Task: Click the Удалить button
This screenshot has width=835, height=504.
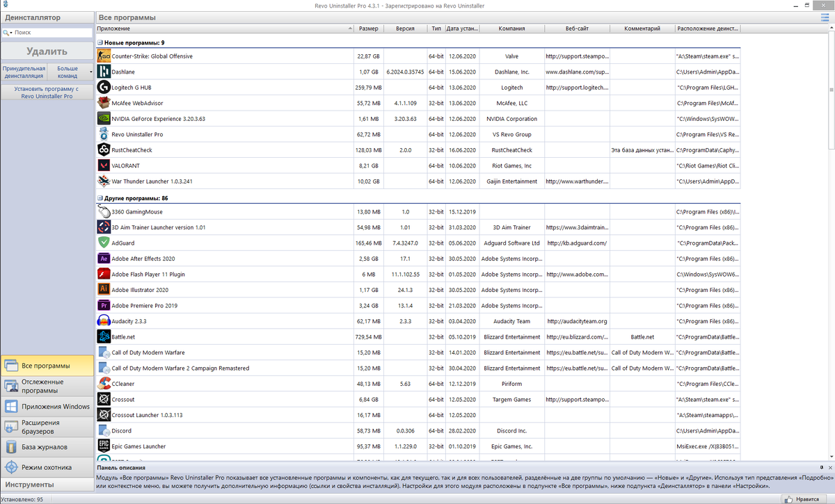Action: pos(47,51)
